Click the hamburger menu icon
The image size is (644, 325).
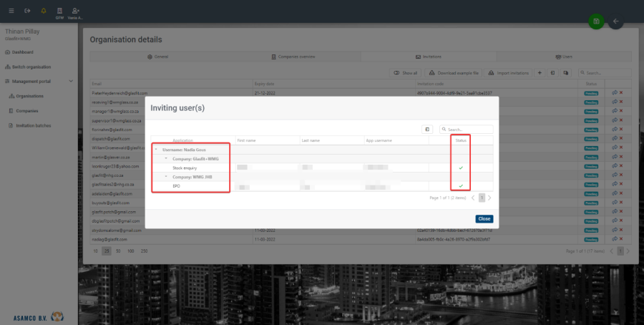coord(11,11)
